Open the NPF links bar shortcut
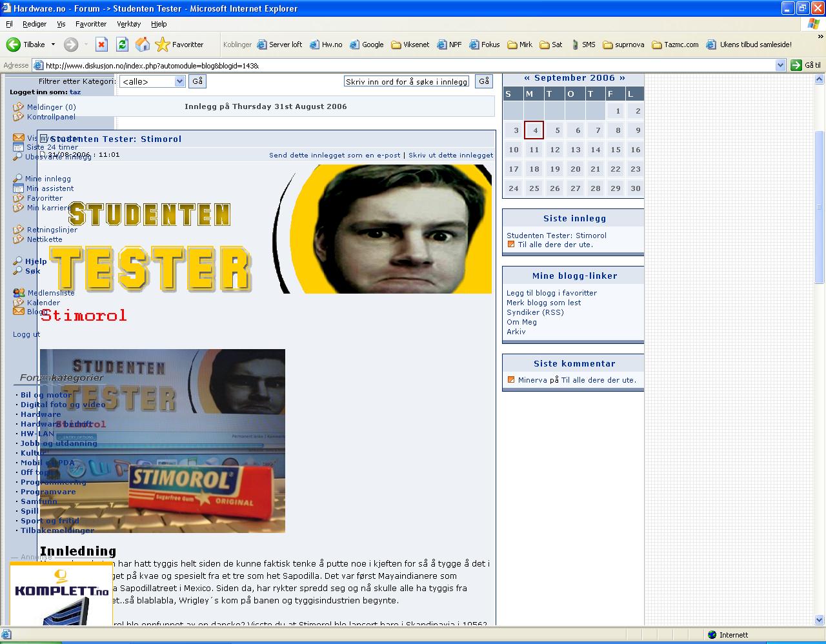The width and height of the screenshot is (826, 644). pyautogui.click(x=449, y=45)
